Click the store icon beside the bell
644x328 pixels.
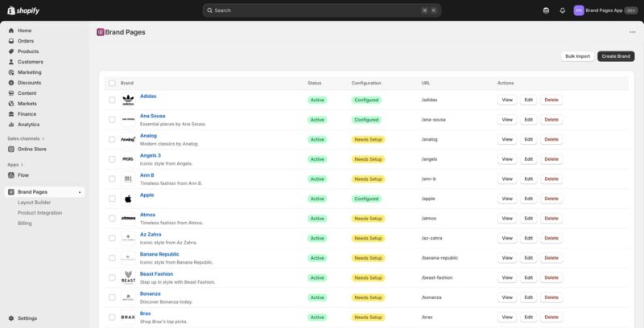(546, 10)
